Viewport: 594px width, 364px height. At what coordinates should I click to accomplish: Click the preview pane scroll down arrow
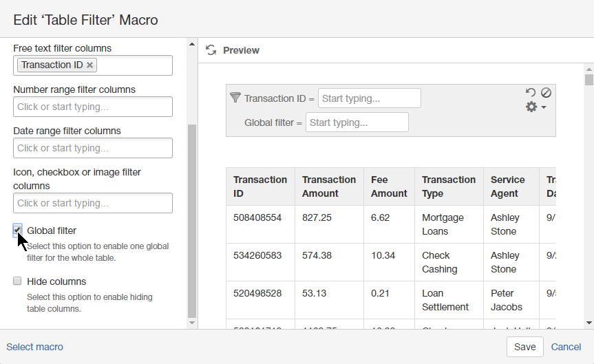pos(588,322)
